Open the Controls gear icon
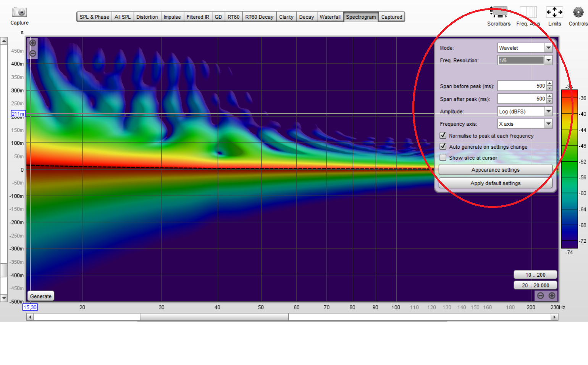This screenshot has width=588, height=365. point(578,12)
